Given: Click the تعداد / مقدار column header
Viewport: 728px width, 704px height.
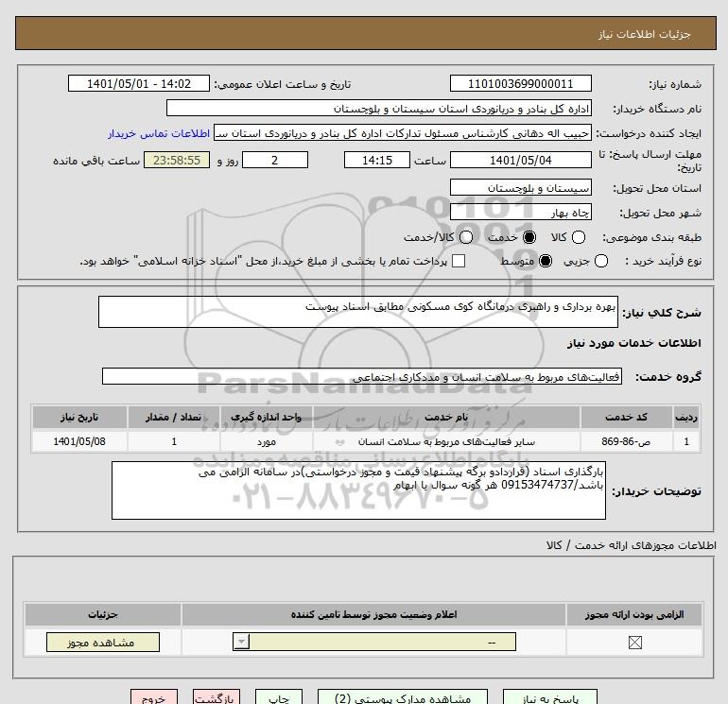Looking at the screenshot, I should 174,417.
